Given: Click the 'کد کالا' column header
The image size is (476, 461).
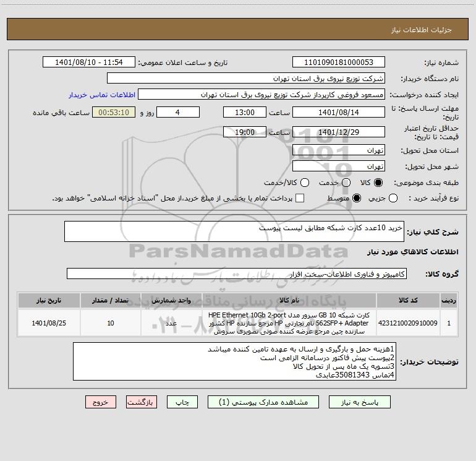Looking at the screenshot, I should (408, 300).
